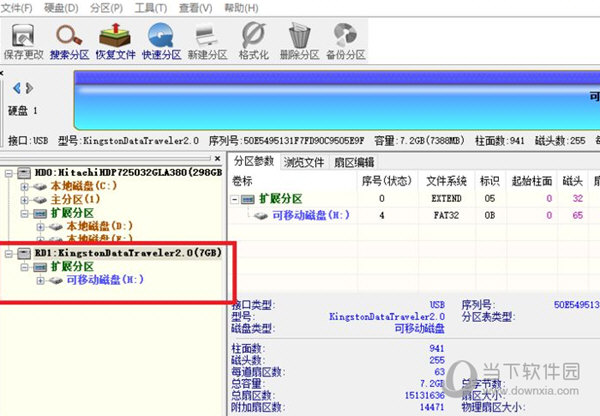
Task: Switch to the 扇区编辑 tab
Action: 352,162
